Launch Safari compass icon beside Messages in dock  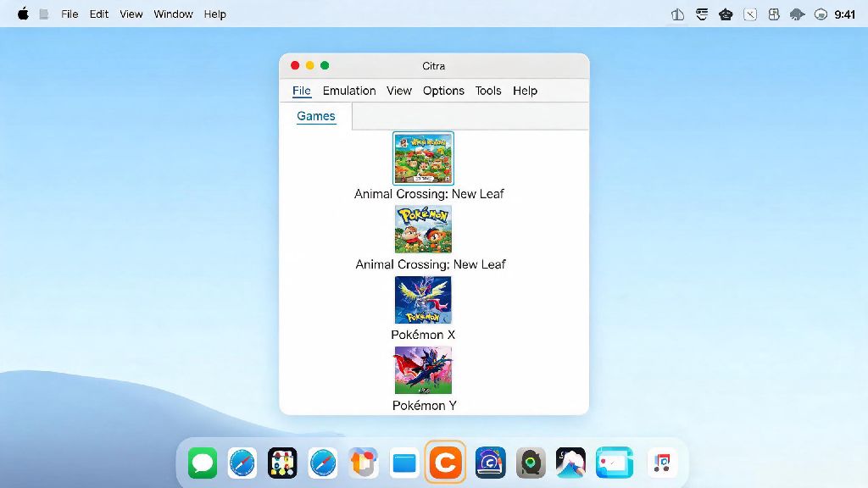(242, 463)
